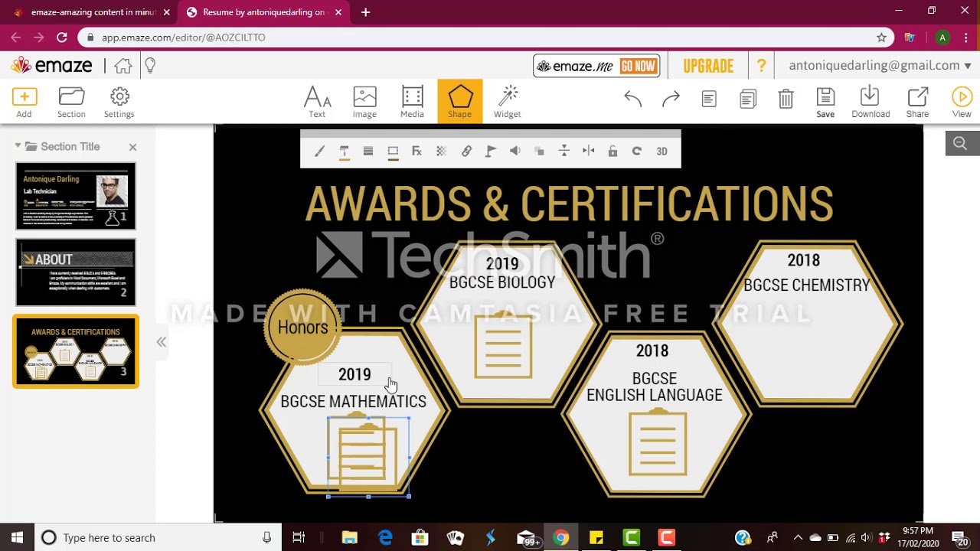This screenshot has width=980, height=551.
Task: Select the Text tool
Action: coord(317,103)
